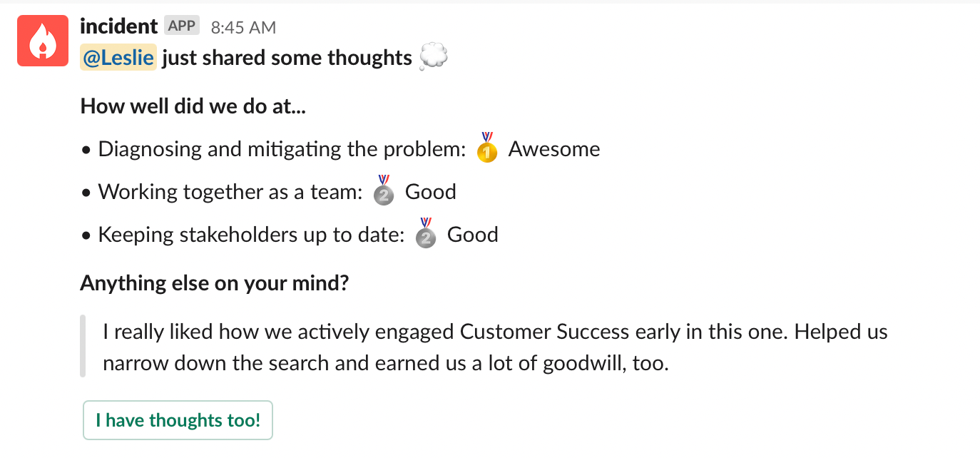Click the 'Good' rating for teamwork
The width and height of the screenshot is (980, 458).
pos(431,192)
